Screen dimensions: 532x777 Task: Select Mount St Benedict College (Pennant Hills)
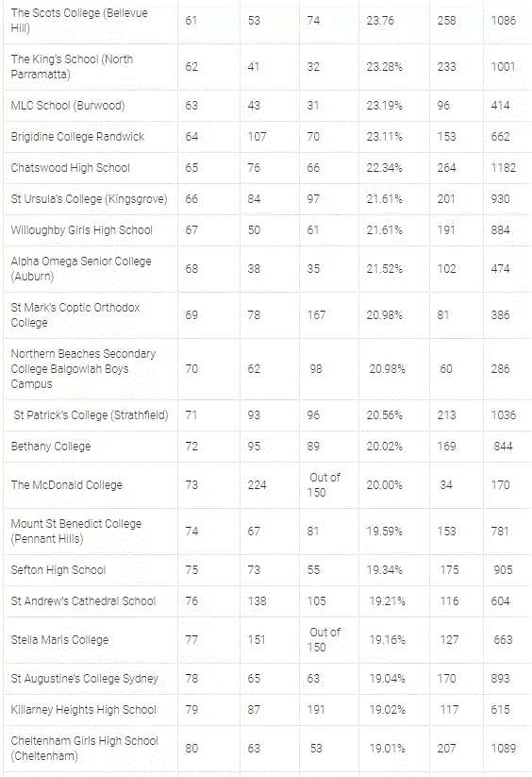point(76,532)
